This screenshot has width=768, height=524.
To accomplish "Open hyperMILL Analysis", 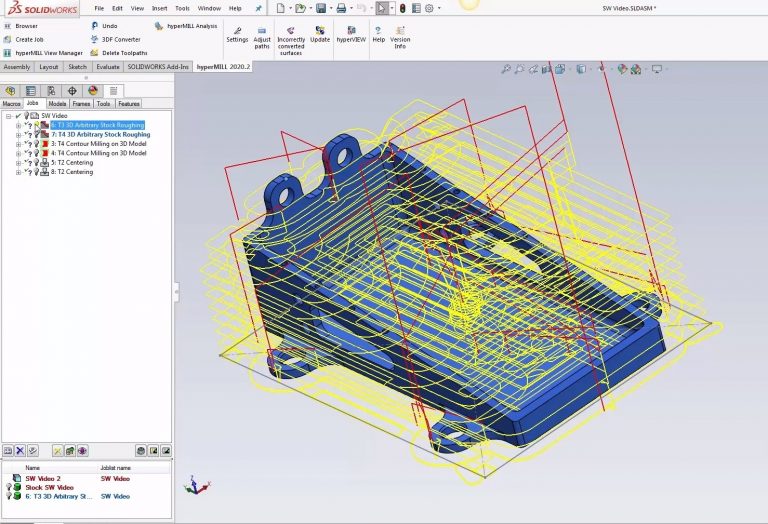I will (x=191, y=26).
